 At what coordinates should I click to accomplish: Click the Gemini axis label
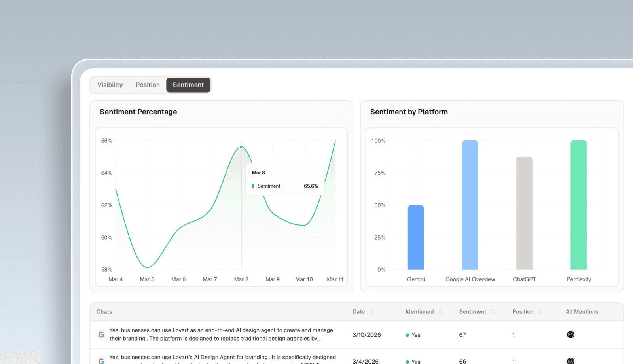coord(416,279)
